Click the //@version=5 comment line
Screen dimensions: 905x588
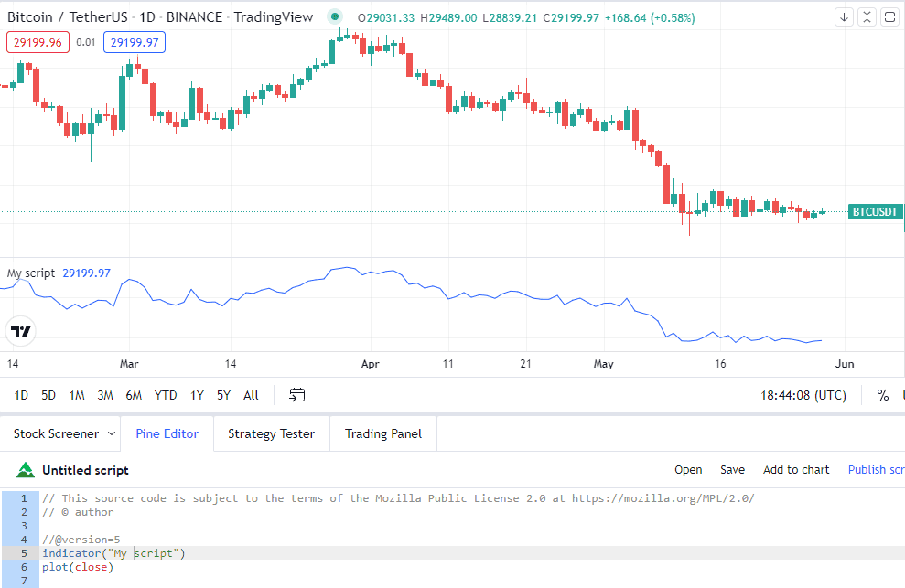click(81, 540)
